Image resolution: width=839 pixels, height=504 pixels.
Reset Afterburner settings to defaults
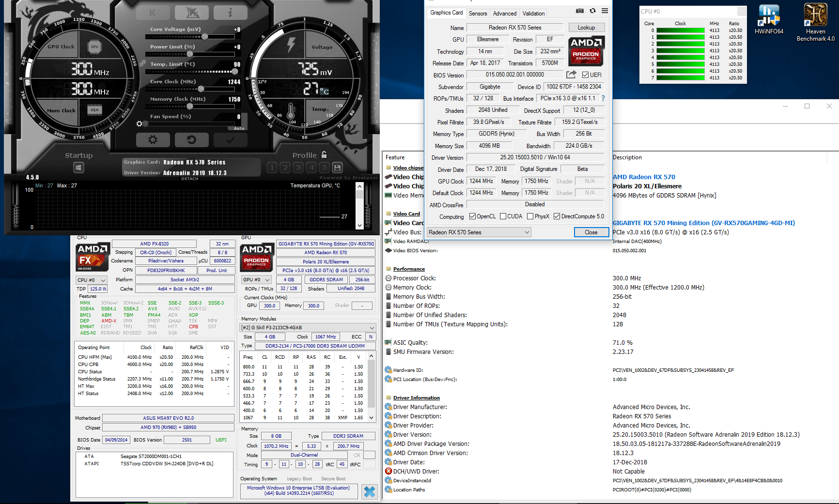(x=191, y=140)
